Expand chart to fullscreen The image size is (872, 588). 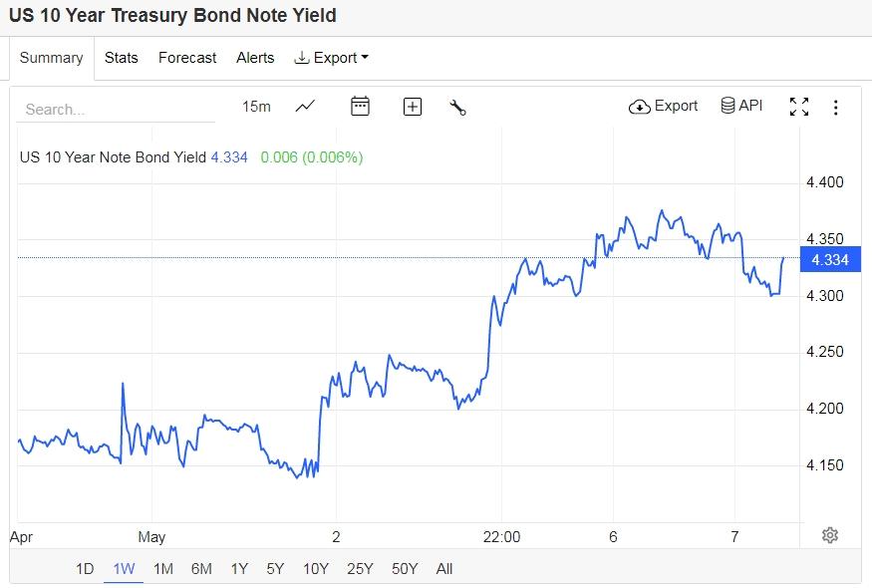pos(799,107)
